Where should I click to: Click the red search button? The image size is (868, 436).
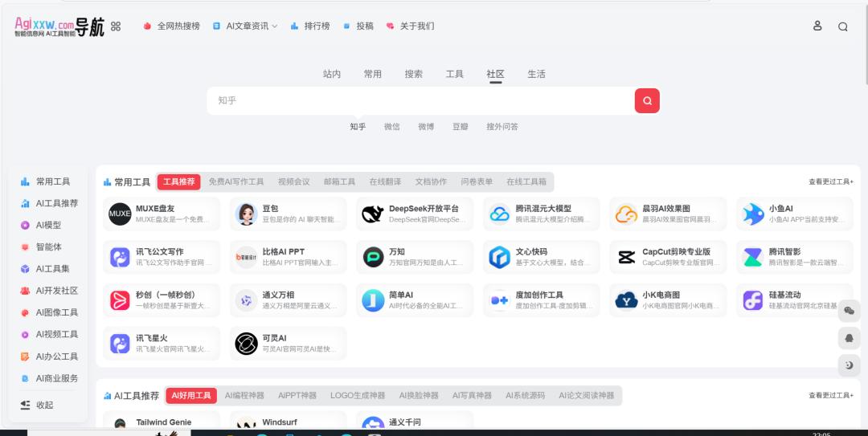coord(646,100)
